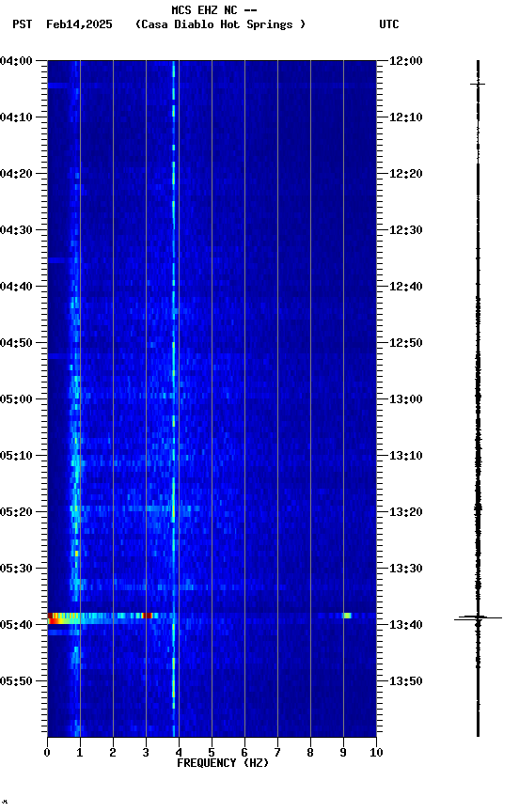
Task: Click the large seismogram spike near 13:40
Action: (x=478, y=617)
